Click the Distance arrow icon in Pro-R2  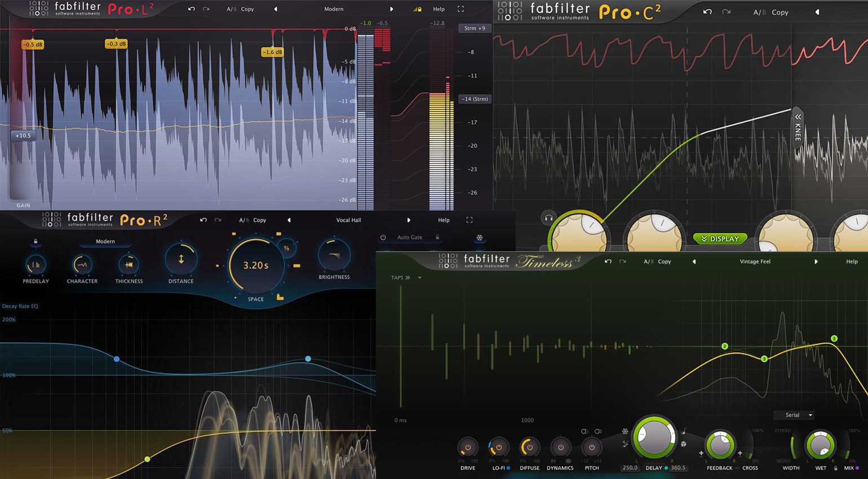coord(180,260)
